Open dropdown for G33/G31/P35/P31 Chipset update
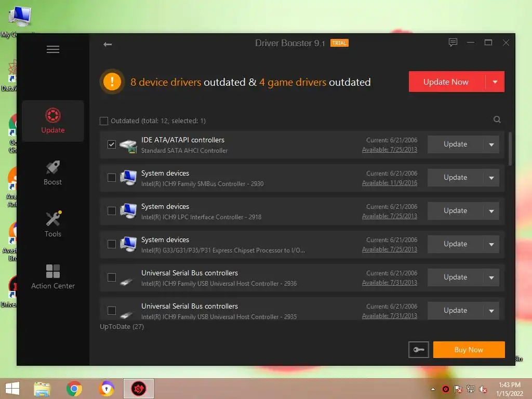 (491, 244)
